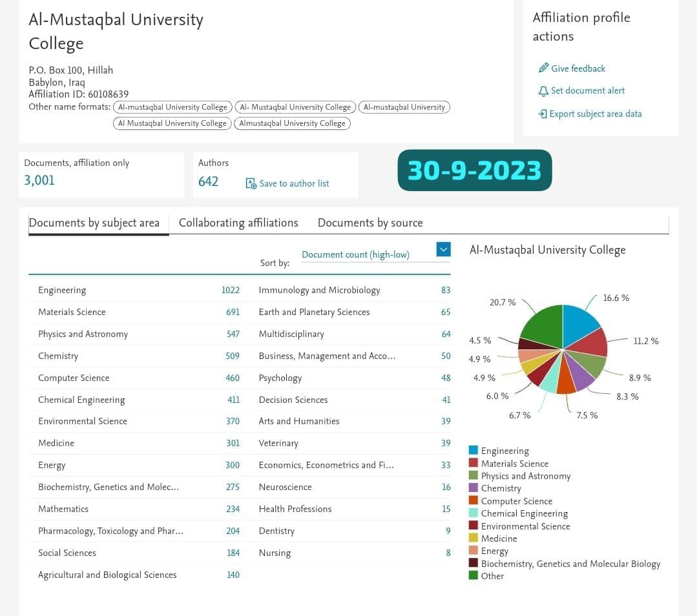
Task: Click the Save to author list icon
Action: tap(251, 183)
